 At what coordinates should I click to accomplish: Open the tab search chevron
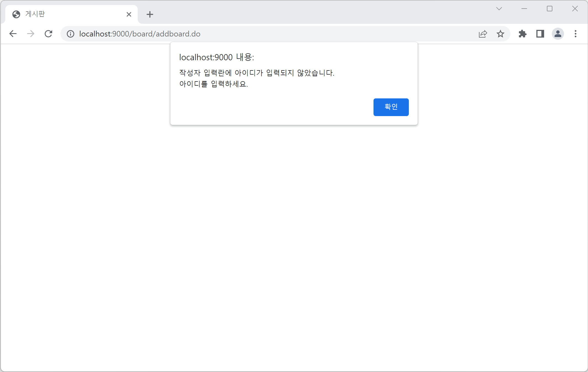(x=499, y=9)
